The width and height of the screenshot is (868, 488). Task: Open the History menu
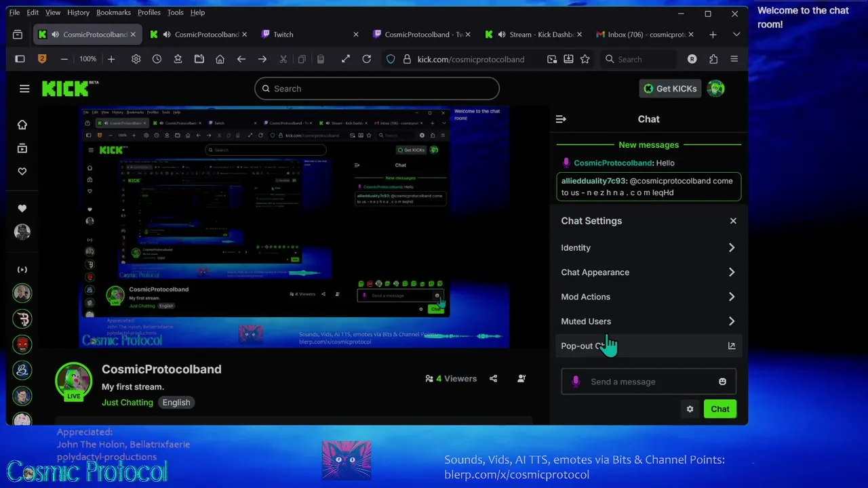click(78, 12)
